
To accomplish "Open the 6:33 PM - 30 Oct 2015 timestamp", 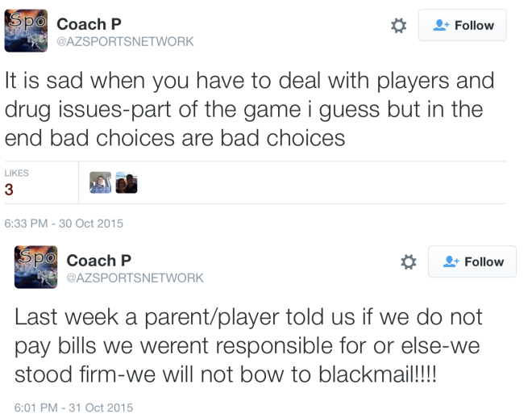I will (x=64, y=224).
